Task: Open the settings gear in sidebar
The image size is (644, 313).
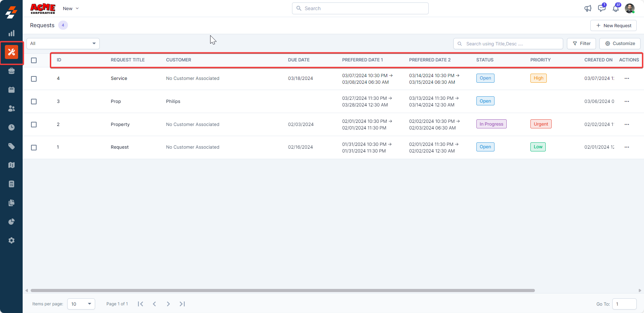Action: point(11,240)
